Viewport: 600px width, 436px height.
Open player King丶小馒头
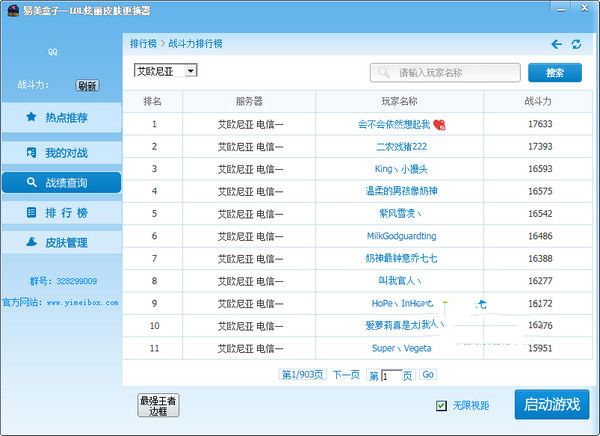pos(401,169)
